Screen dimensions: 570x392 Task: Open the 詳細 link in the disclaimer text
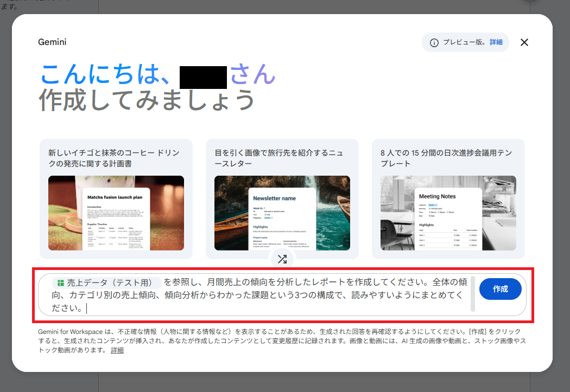[117, 350]
